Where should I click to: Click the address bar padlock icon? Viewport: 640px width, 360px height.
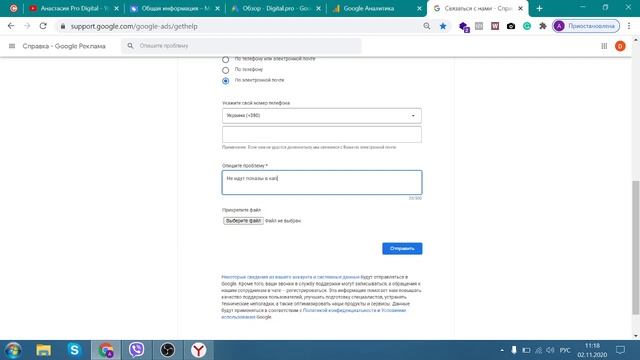pyautogui.click(x=62, y=26)
